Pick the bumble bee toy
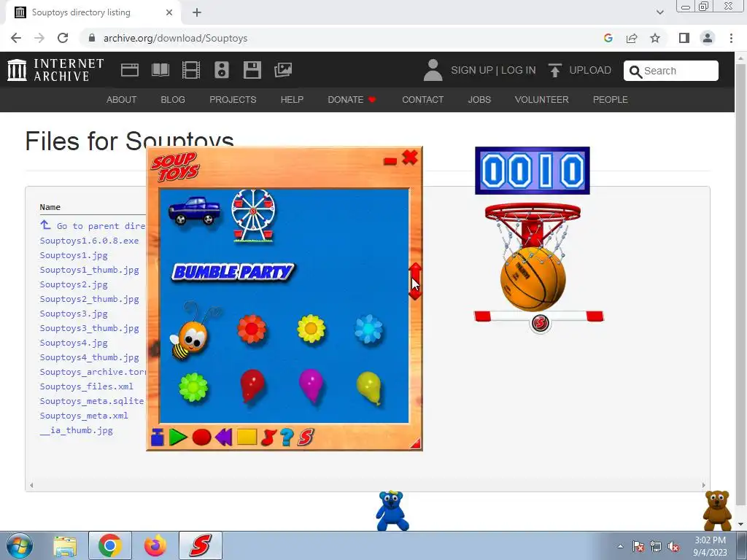Image resolution: width=747 pixels, height=560 pixels. 194,330
